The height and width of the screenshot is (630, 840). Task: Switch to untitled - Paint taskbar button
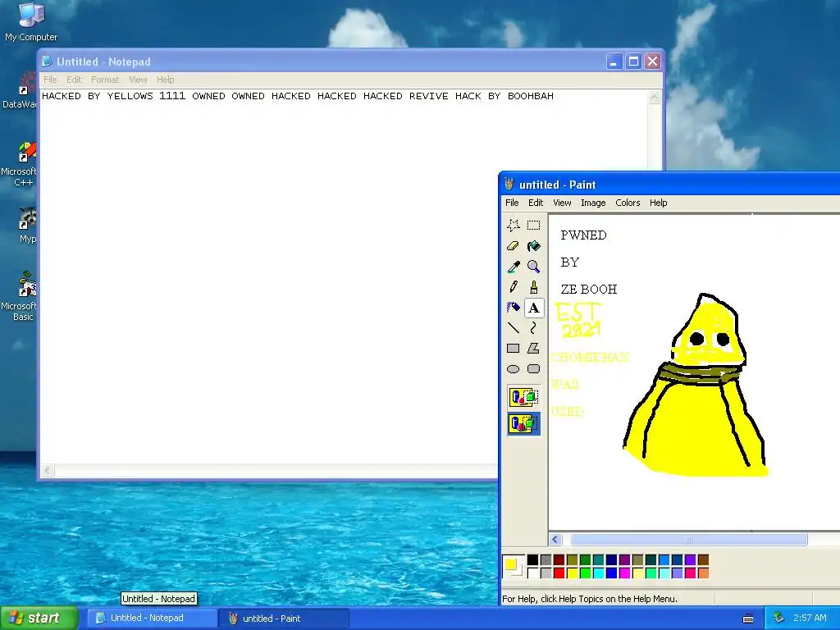(284, 618)
